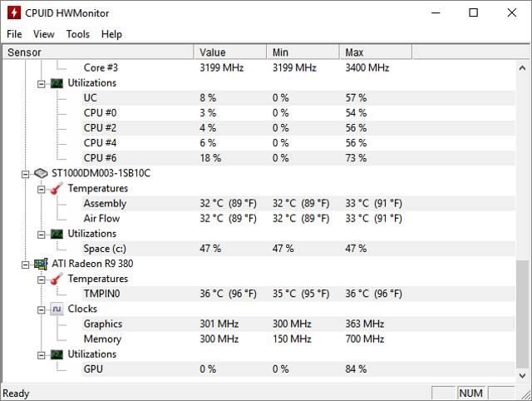The height and width of the screenshot is (401, 532).
Task: Select the Space (c:) utilization row
Action: pyautogui.click(x=109, y=249)
